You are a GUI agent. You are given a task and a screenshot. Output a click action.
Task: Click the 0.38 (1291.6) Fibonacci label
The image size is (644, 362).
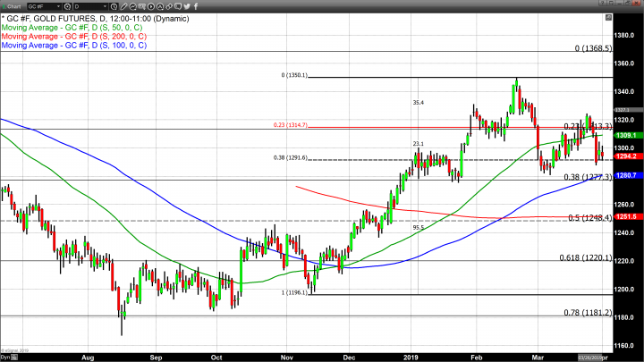coord(291,157)
